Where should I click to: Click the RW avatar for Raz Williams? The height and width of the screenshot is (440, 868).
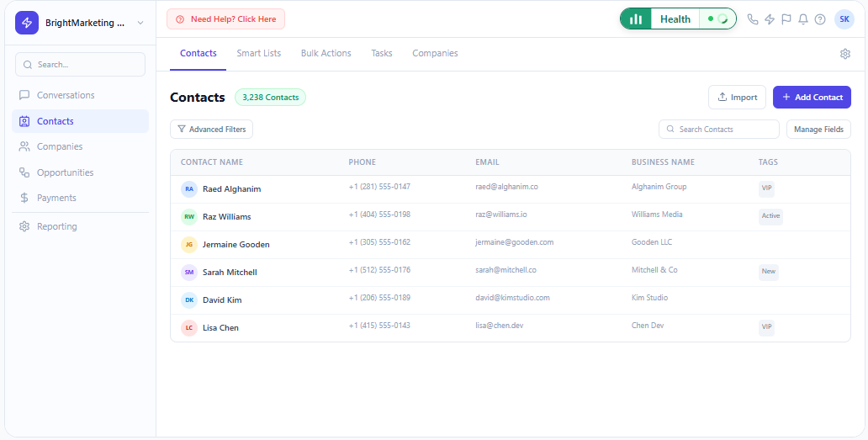pyautogui.click(x=189, y=216)
